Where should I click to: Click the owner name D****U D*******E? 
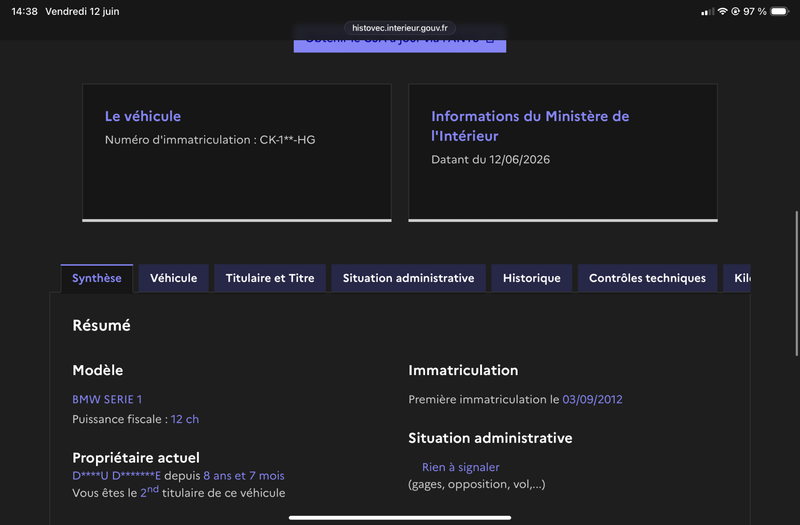116,476
